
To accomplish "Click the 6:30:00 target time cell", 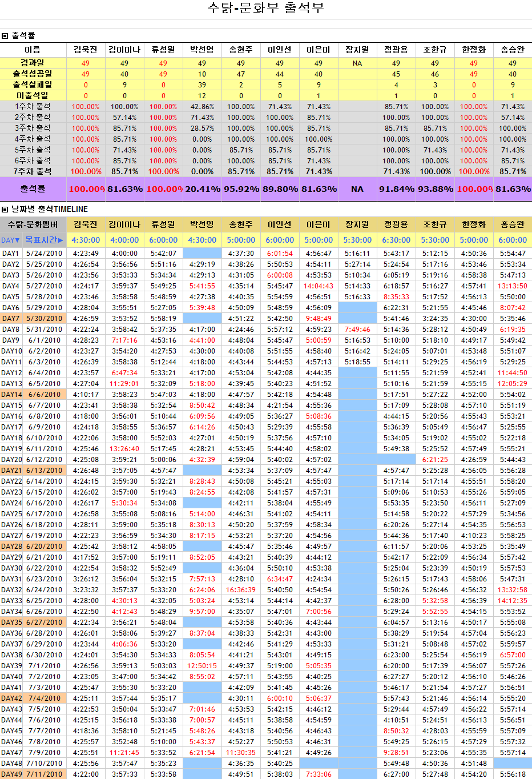I will (x=396, y=240).
